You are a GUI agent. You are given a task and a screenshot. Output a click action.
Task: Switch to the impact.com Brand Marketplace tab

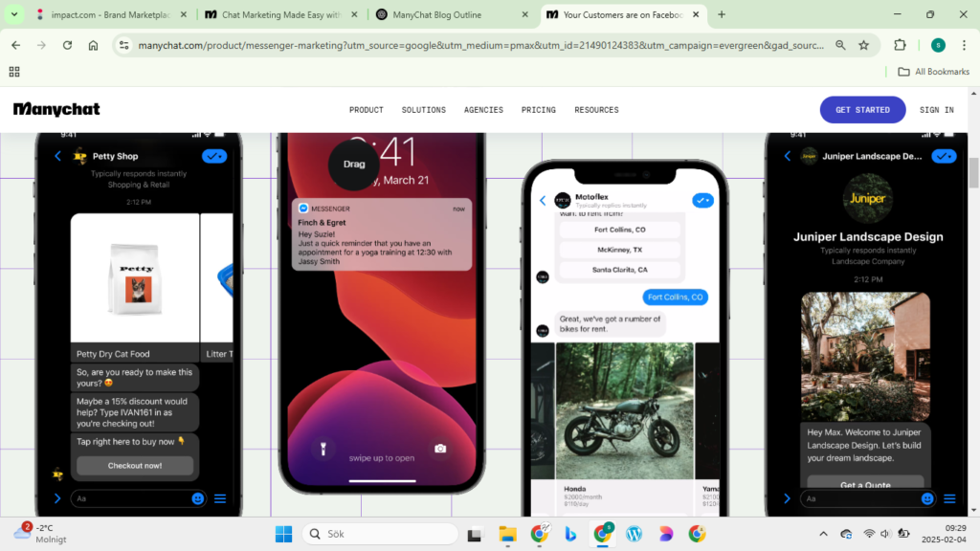(x=111, y=14)
